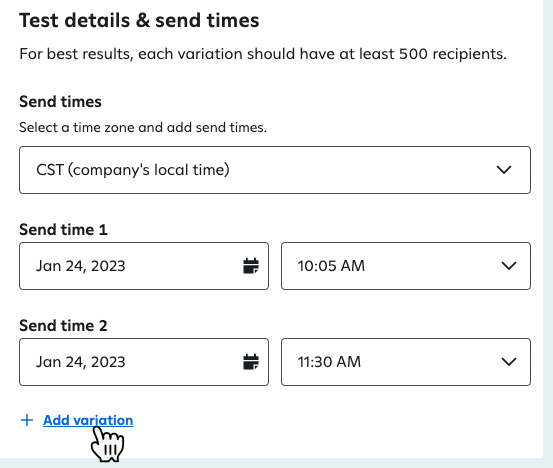The height and width of the screenshot is (468, 553).
Task: Select the Send time 1 date field
Action: tap(144, 266)
